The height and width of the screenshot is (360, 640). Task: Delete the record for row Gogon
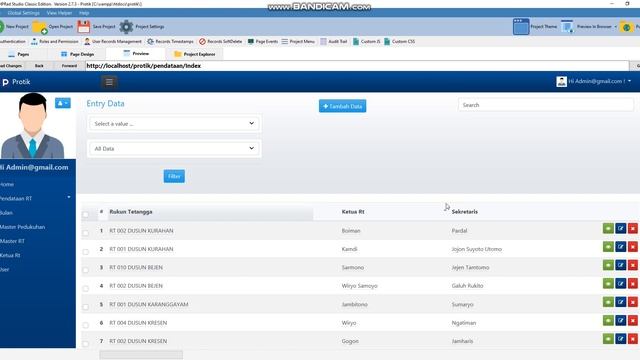point(633,339)
